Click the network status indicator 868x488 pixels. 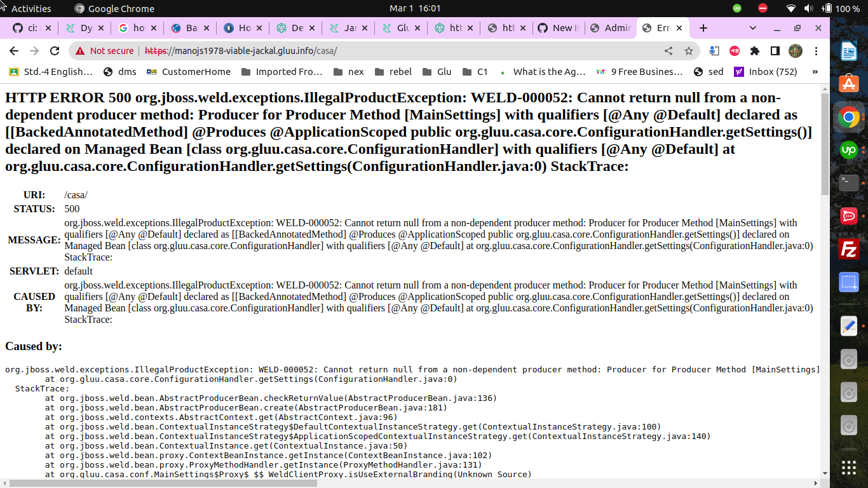790,8
